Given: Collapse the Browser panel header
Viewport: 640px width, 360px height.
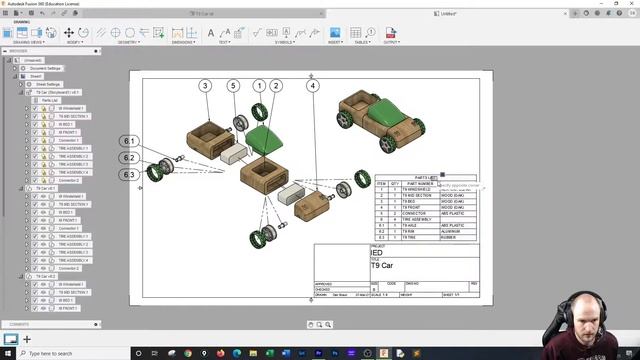Looking at the screenshot, I should pyautogui.click(x=5, y=51).
